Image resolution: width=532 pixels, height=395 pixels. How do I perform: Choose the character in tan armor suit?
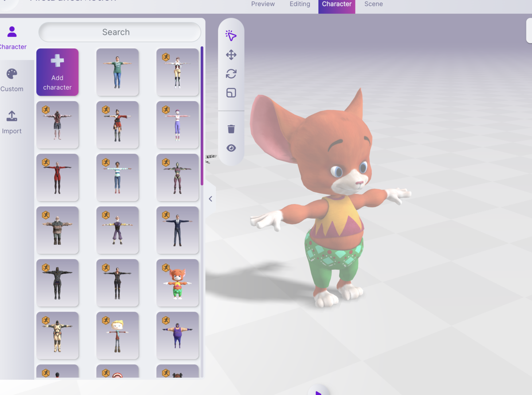(x=57, y=336)
